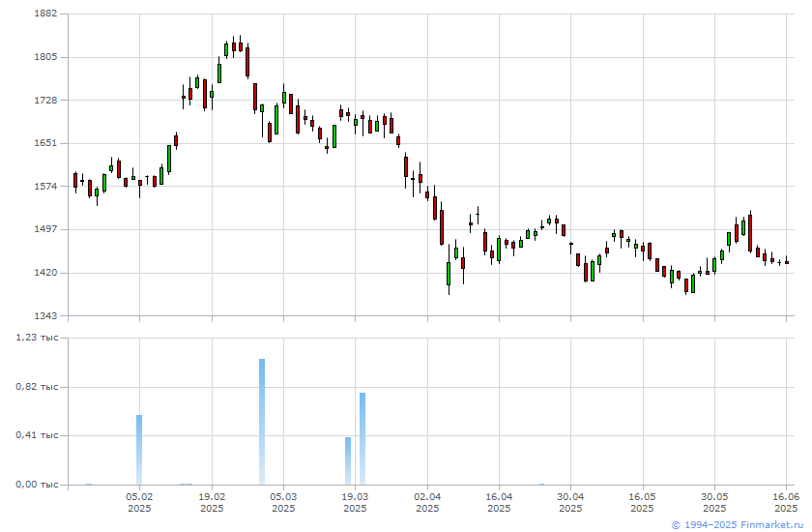Click the shorter volume bar before 19.03
The height and width of the screenshot is (532, 812).
coord(348,461)
